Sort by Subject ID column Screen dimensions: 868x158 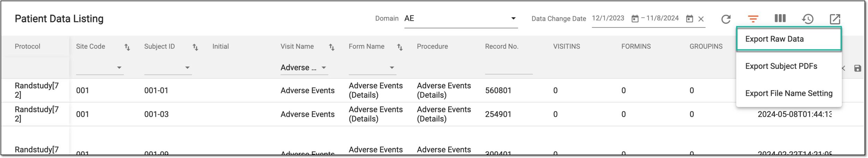click(x=195, y=47)
